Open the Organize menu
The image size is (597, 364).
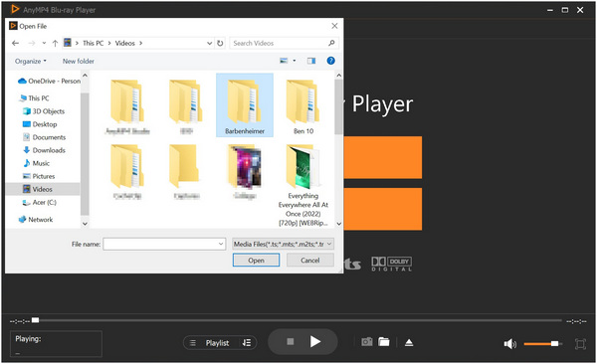click(31, 61)
